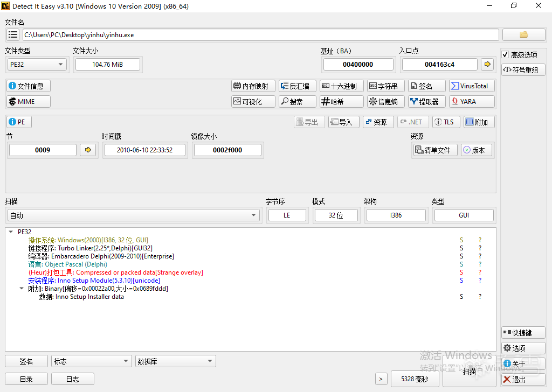Open PE structure info button
The width and height of the screenshot is (552, 392).
[19, 122]
